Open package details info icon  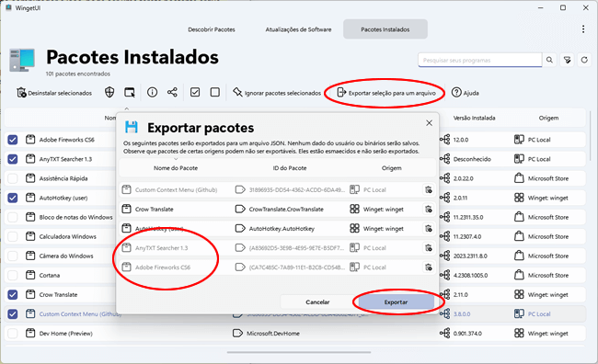pos(152,92)
